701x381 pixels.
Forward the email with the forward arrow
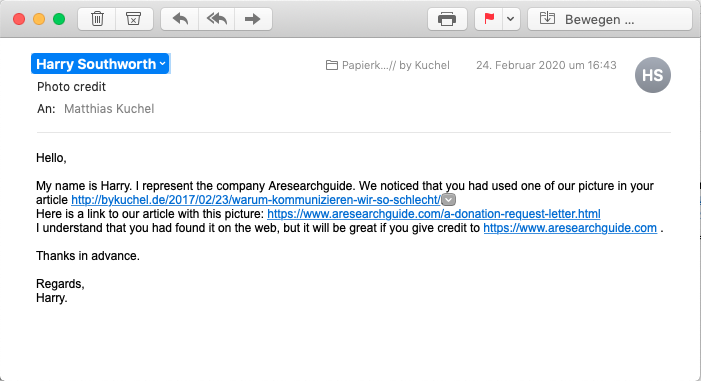pyautogui.click(x=253, y=19)
